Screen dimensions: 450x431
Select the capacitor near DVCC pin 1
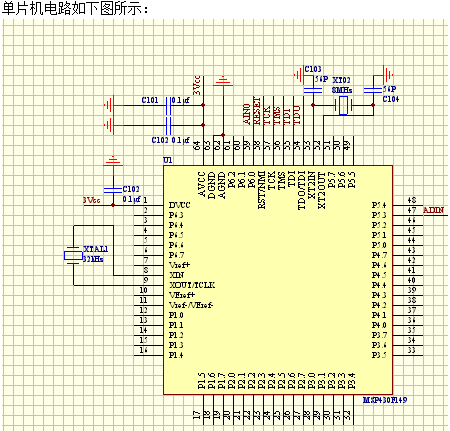point(113,190)
